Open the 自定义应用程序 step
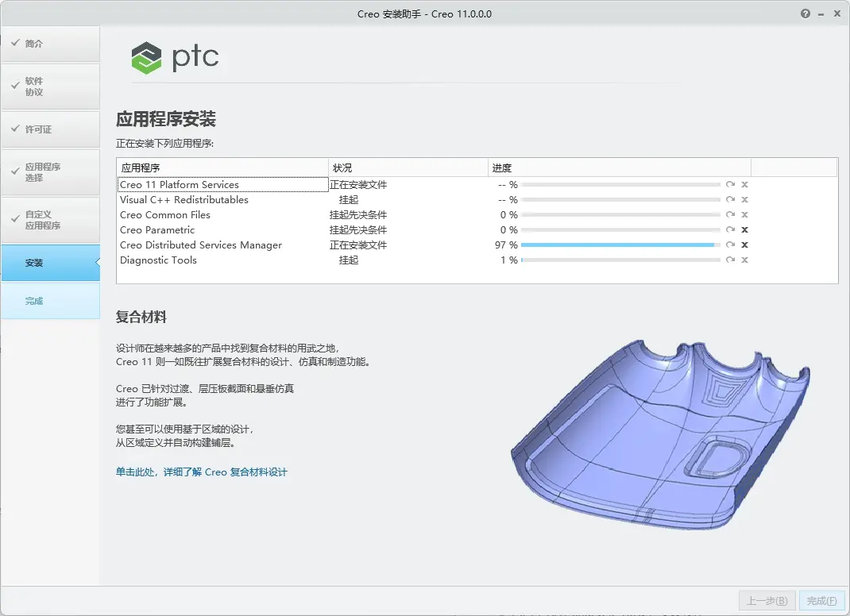This screenshot has height=616, width=850. tap(50, 220)
